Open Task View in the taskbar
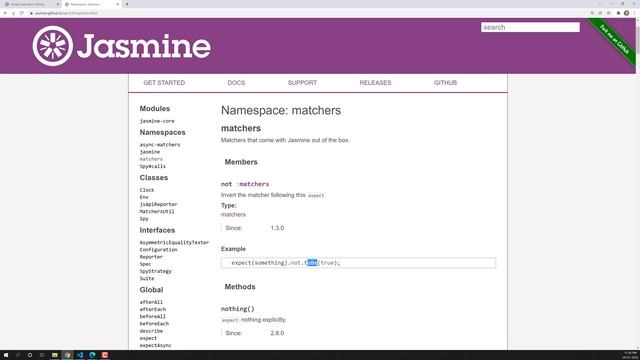 coord(42,355)
